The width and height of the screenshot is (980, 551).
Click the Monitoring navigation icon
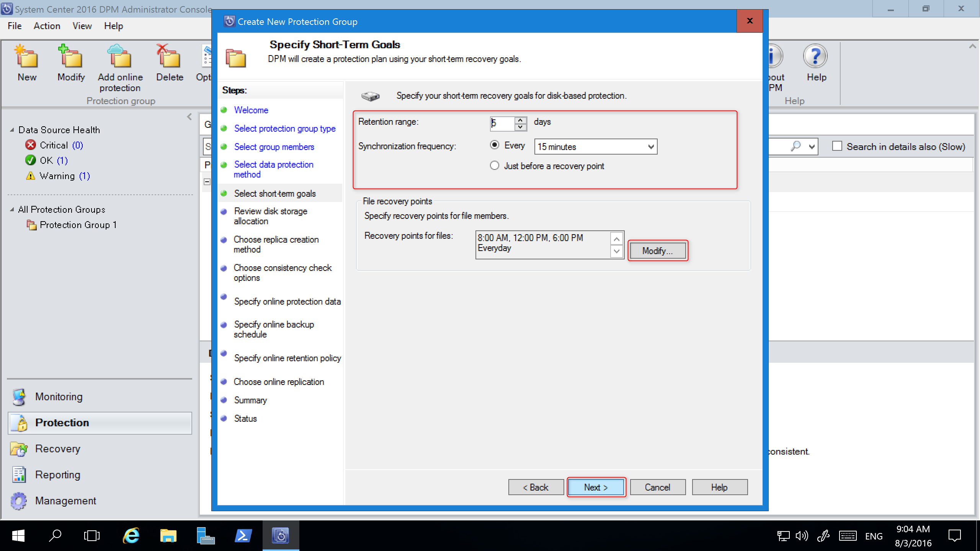(x=20, y=396)
